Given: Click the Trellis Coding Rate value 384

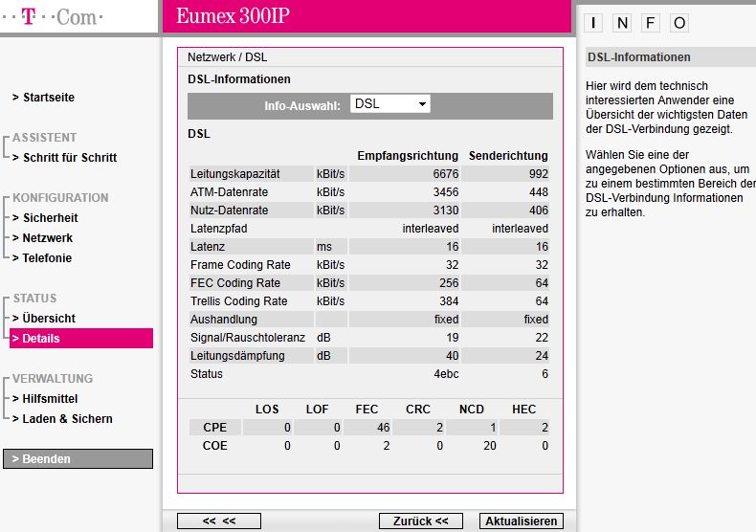Looking at the screenshot, I should [x=449, y=301].
